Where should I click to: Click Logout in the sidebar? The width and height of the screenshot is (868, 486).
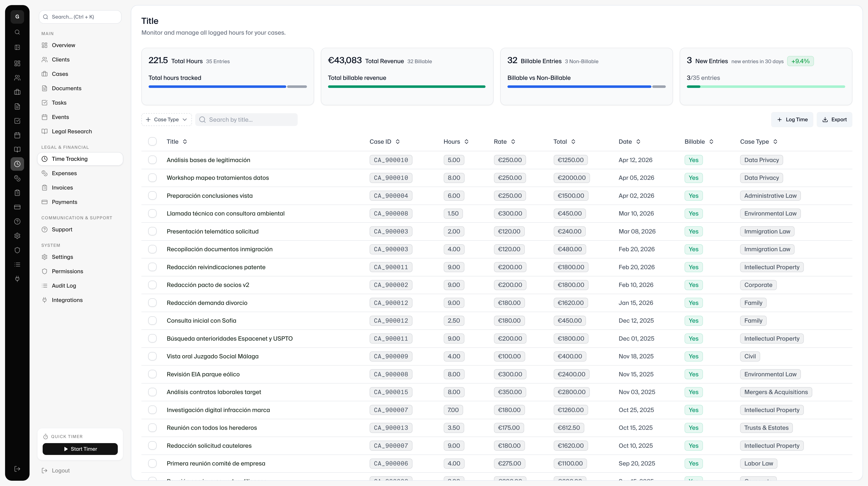[80, 471]
